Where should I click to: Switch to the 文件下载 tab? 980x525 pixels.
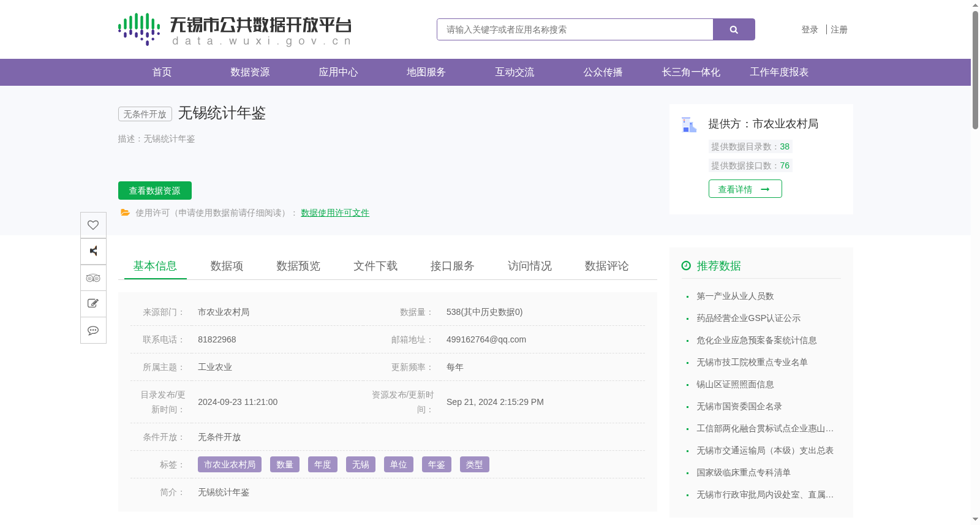point(375,266)
